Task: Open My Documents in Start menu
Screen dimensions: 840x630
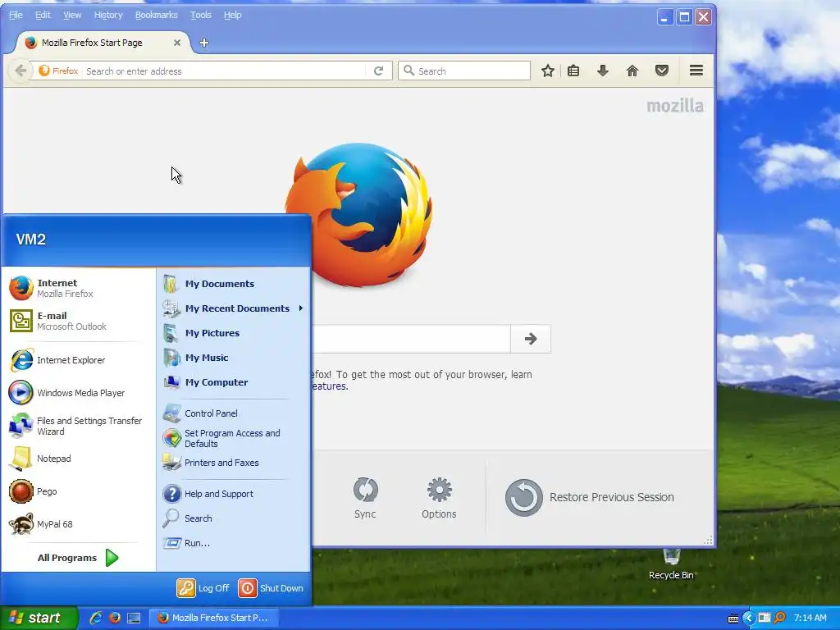Action: click(234, 284)
